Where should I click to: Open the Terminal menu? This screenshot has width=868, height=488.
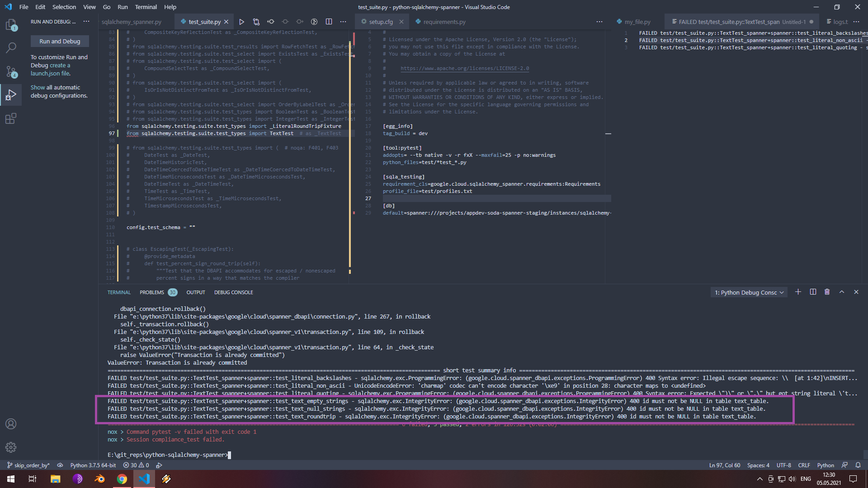[146, 7]
